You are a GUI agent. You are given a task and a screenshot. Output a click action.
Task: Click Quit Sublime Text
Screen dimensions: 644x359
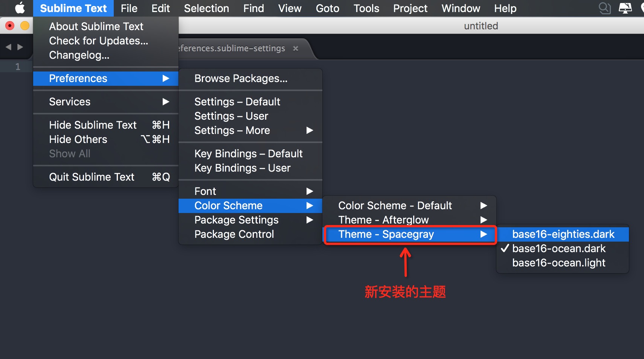click(92, 177)
